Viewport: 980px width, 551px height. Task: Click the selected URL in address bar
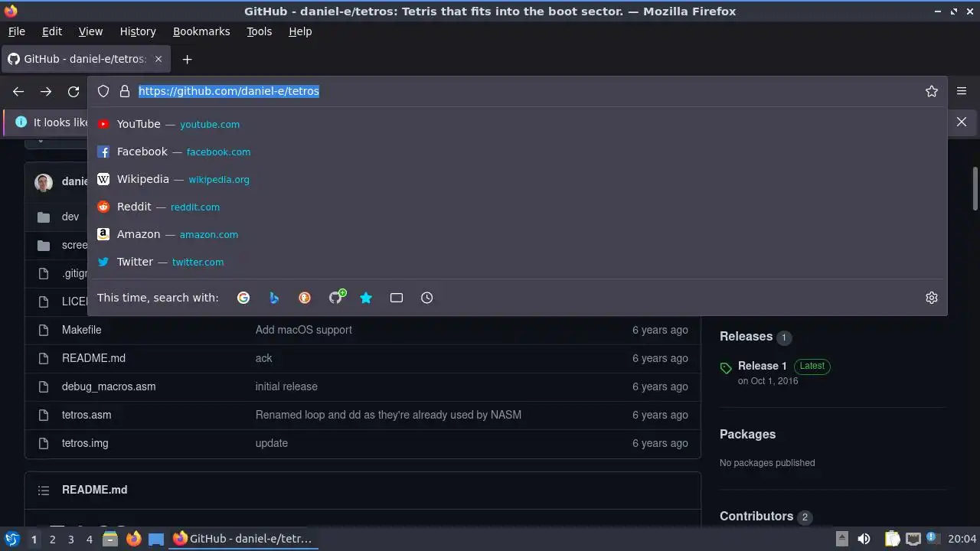[229, 91]
